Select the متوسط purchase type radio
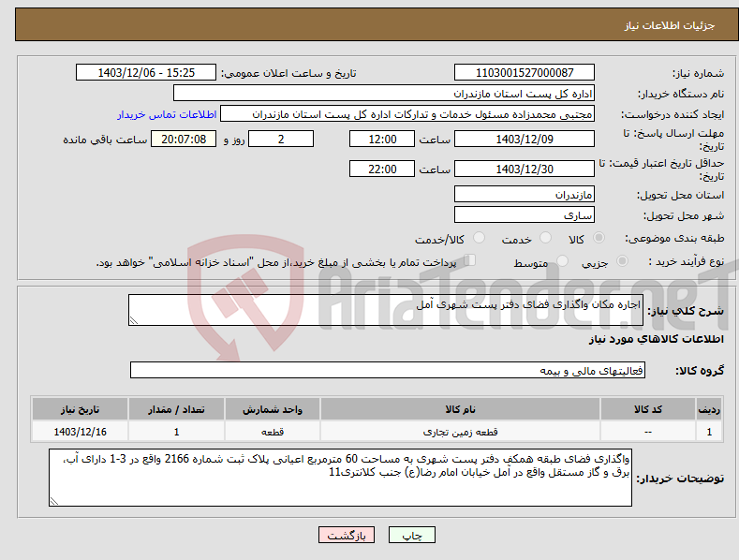This screenshot has width=739, height=560. pyautogui.click(x=562, y=260)
